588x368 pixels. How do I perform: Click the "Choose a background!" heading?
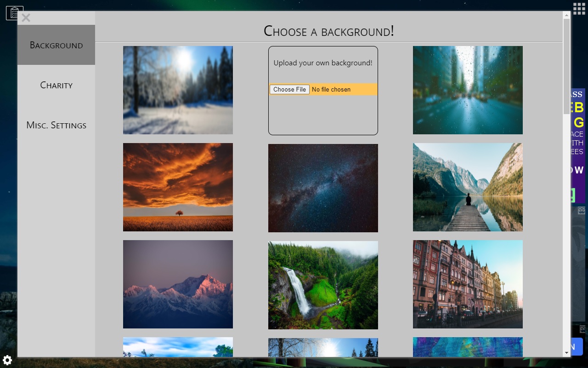(329, 31)
